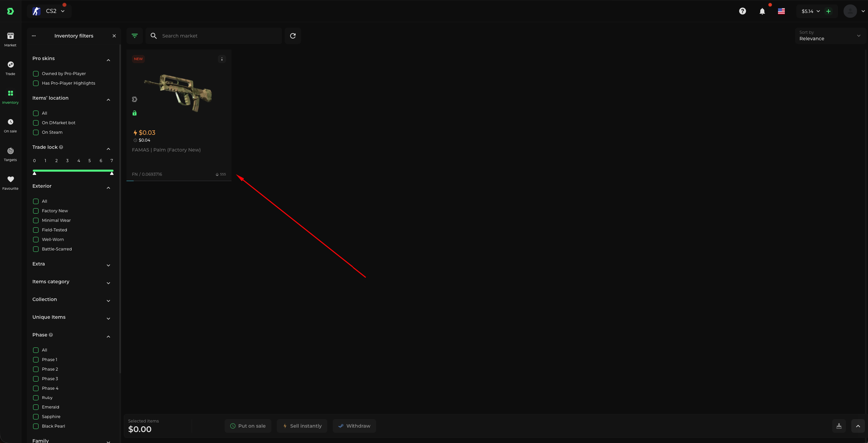Click the Search market input field
Viewport: 868px width, 443px height.
point(214,36)
